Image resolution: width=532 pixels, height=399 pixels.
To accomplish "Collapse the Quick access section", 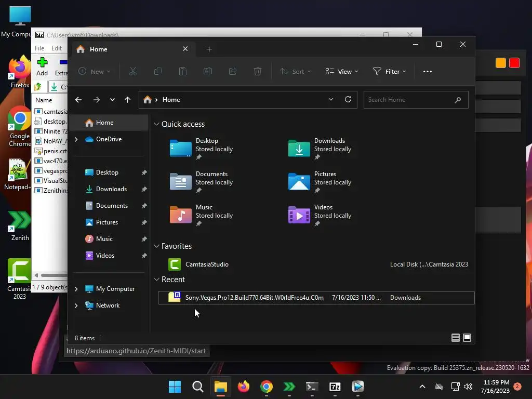I will click(x=156, y=124).
